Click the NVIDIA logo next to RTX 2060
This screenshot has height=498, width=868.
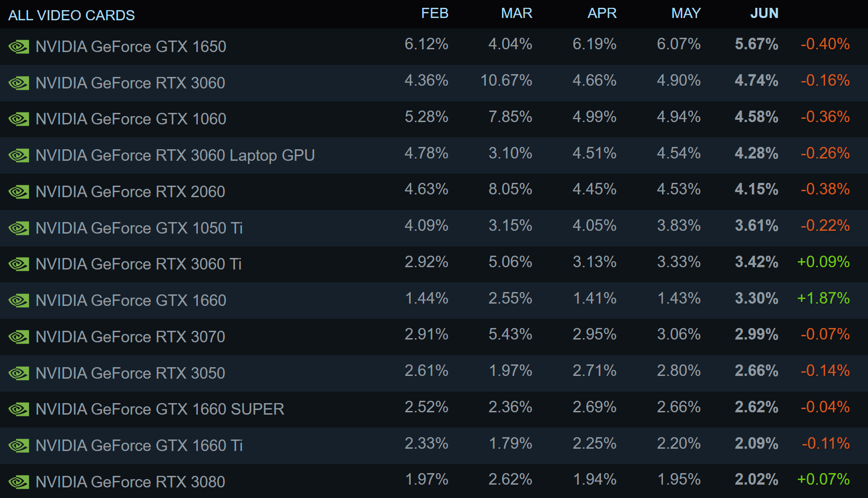19,192
